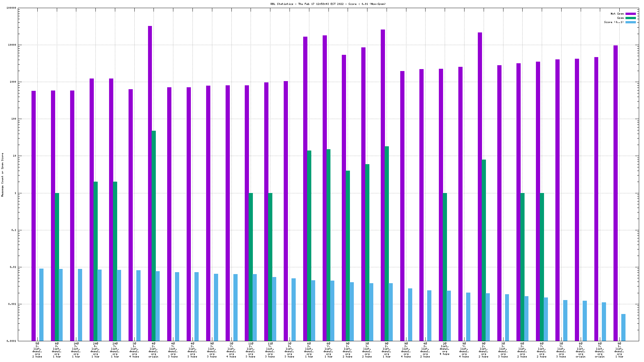Click the purple Not Spam legend swatch

coord(630,14)
